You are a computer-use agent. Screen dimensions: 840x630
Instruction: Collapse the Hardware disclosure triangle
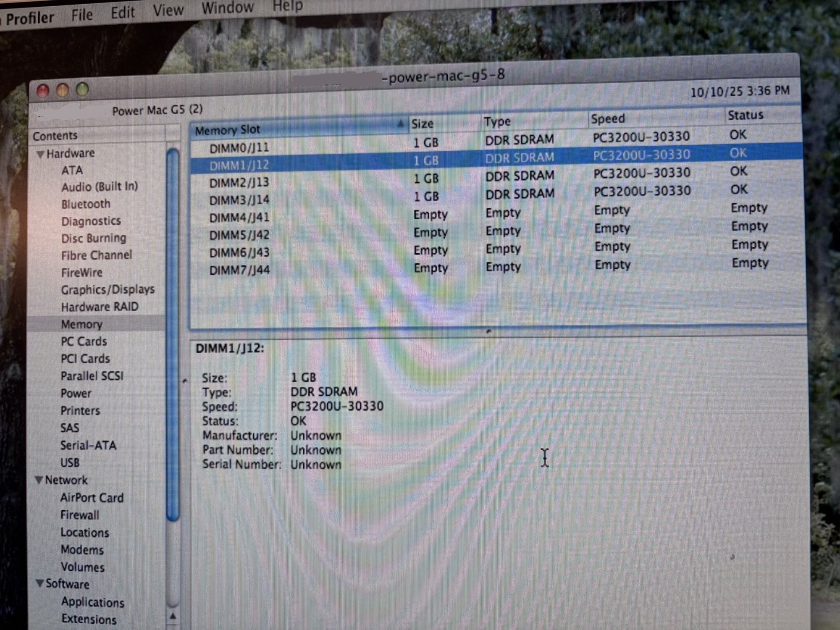(x=40, y=154)
